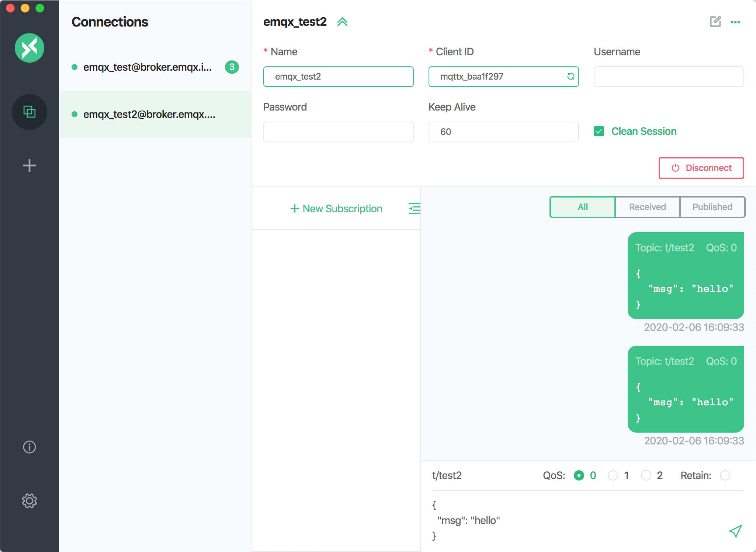This screenshot has height=552, width=756.
Task: Send the message with paper plane icon
Action: pos(735,531)
